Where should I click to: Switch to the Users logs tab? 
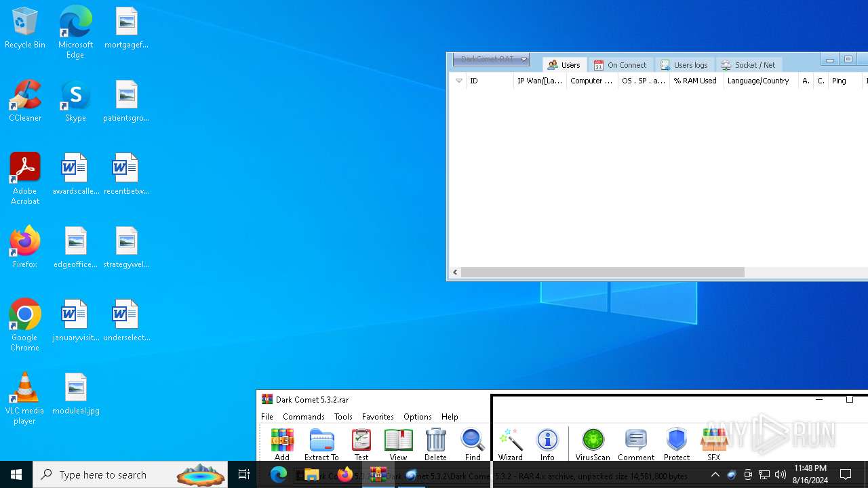(x=684, y=65)
